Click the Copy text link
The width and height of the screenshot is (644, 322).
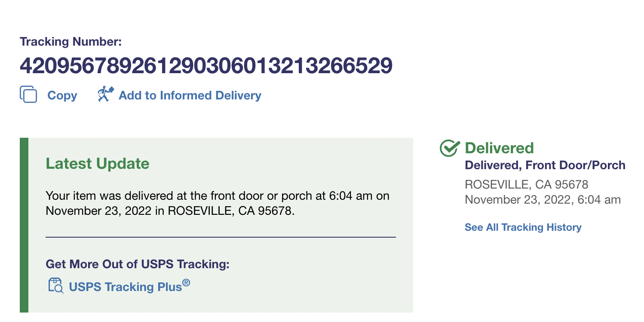(62, 95)
